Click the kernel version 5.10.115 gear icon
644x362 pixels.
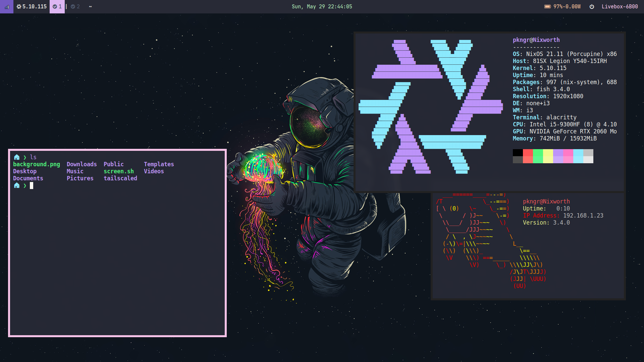(x=19, y=7)
